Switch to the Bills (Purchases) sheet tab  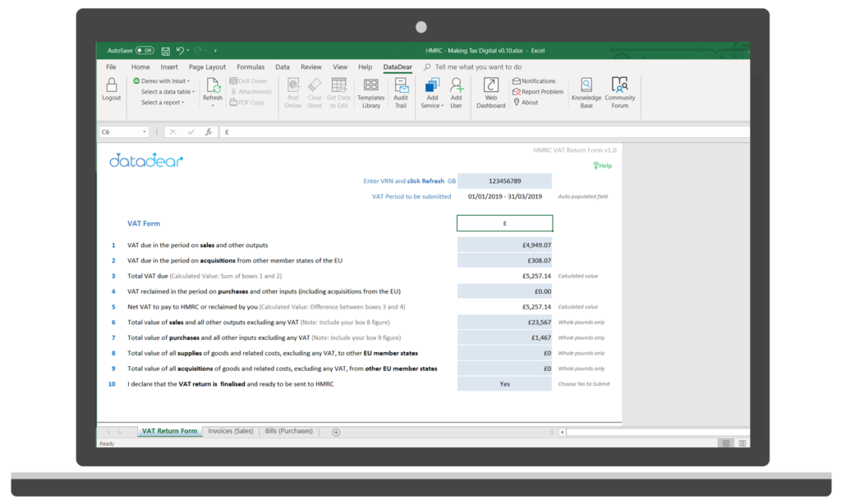(x=288, y=431)
